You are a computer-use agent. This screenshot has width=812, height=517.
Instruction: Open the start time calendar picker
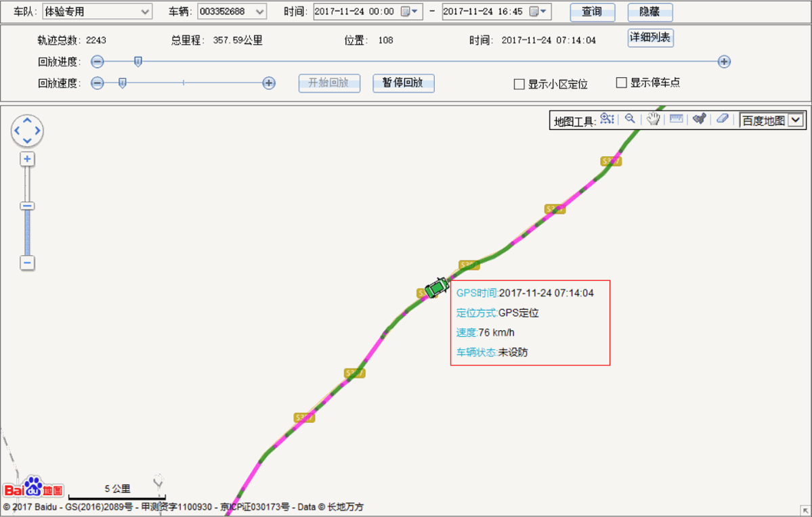(x=409, y=12)
